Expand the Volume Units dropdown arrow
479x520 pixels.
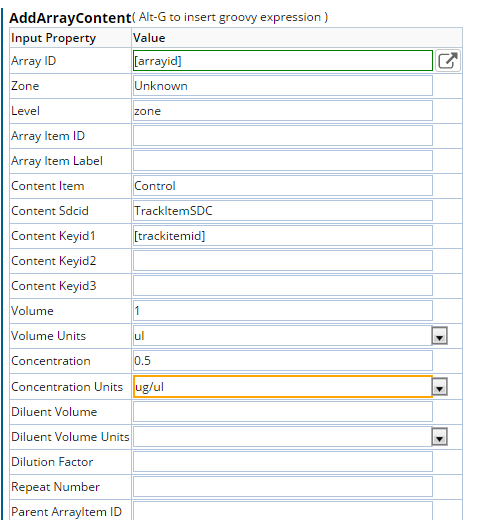439,336
